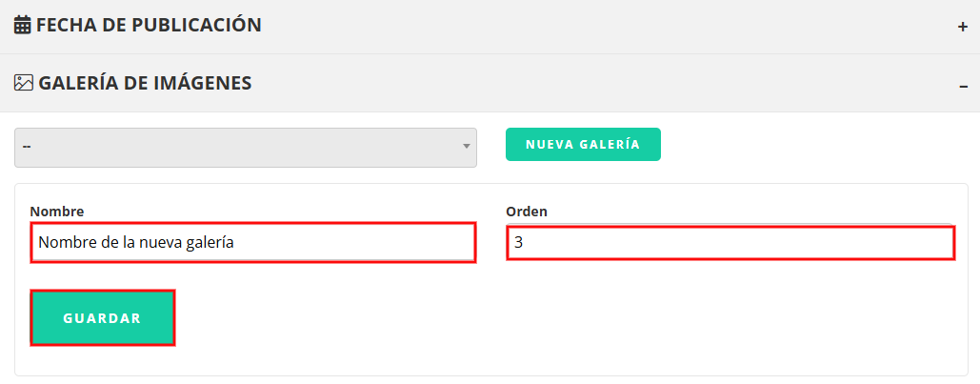Click the Galería de Imágenes section title
The image size is (980, 384).
click(x=145, y=83)
